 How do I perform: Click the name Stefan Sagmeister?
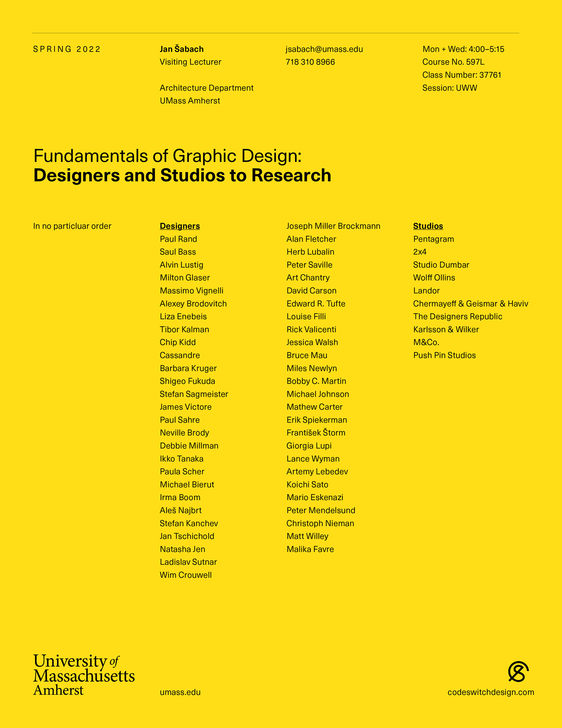click(x=194, y=394)
